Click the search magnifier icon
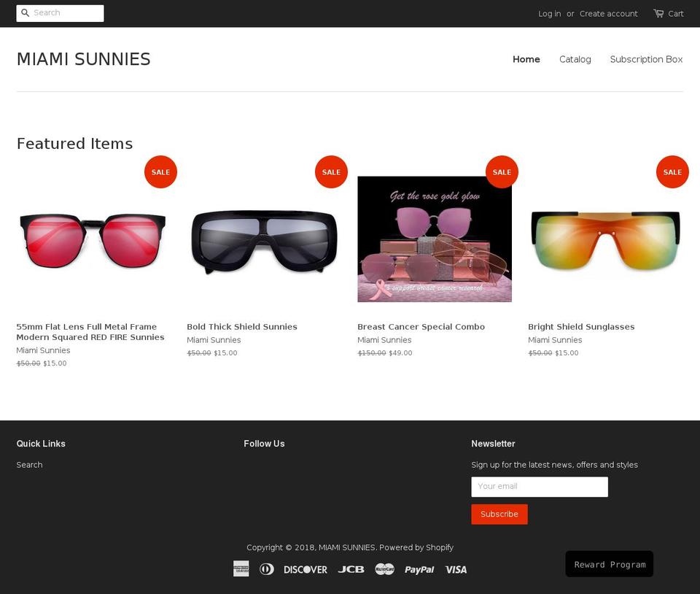Viewport: 700px width, 594px height. (25, 13)
